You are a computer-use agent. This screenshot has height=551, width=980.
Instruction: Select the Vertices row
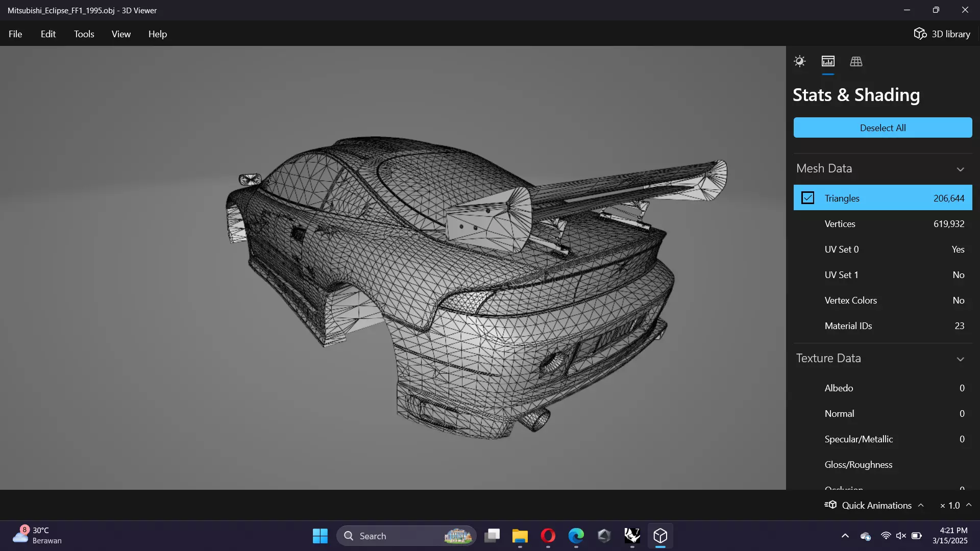[883, 223]
